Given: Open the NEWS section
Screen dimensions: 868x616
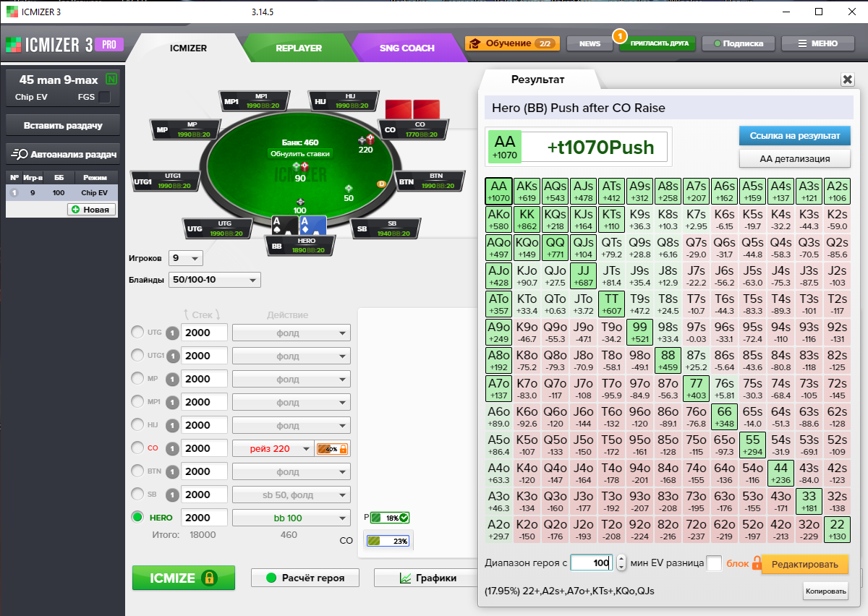Looking at the screenshot, I should (590, 43).
